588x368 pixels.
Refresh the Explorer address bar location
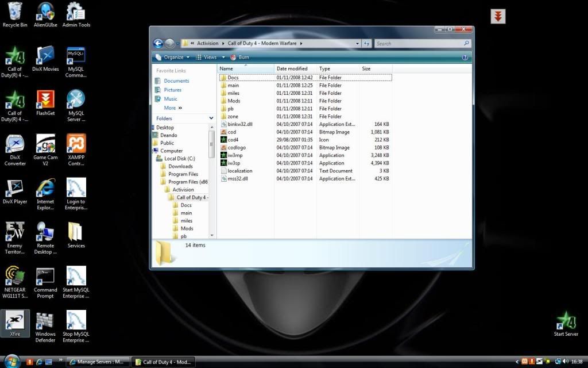tap(366, 44)
